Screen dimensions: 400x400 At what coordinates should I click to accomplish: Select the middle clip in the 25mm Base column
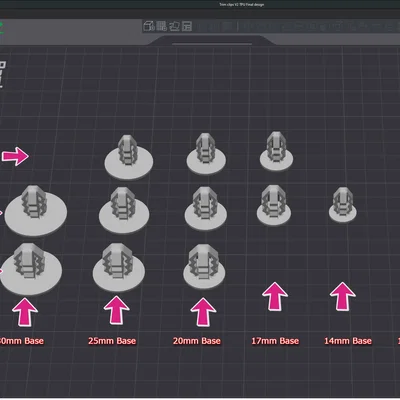pyautogui.click(x=124, y=210)
